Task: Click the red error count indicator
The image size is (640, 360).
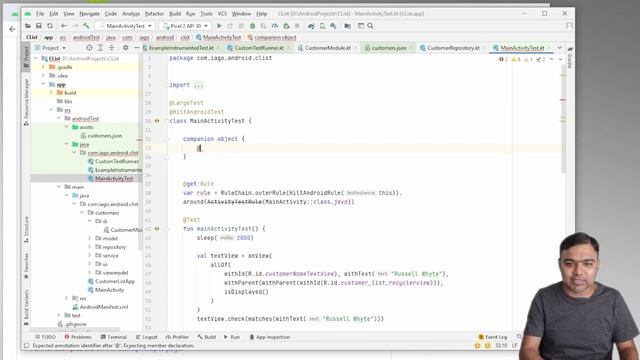Action: pyautogui.click(x=503, y=59)
